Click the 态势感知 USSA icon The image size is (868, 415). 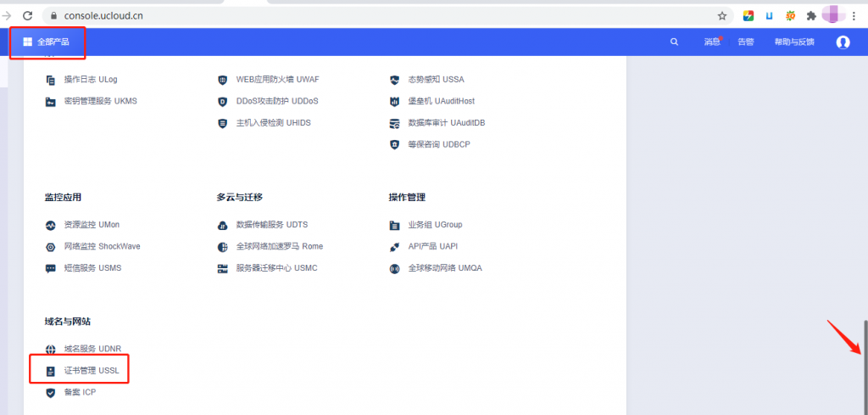(x=394, y=80)
